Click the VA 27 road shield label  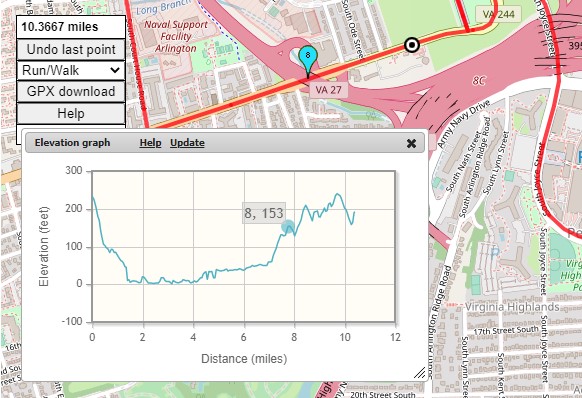click(328, 90)
